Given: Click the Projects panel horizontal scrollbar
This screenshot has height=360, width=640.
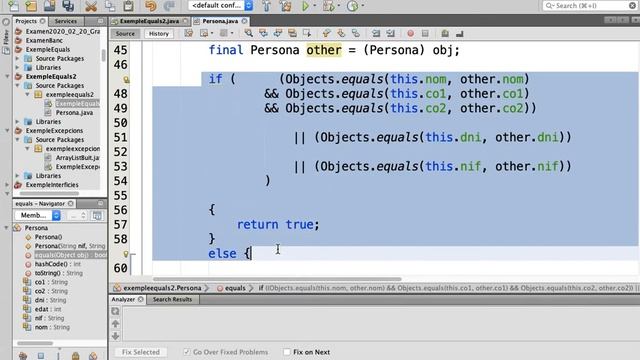Looking at the screenshot, I should (x=49, y=193).
